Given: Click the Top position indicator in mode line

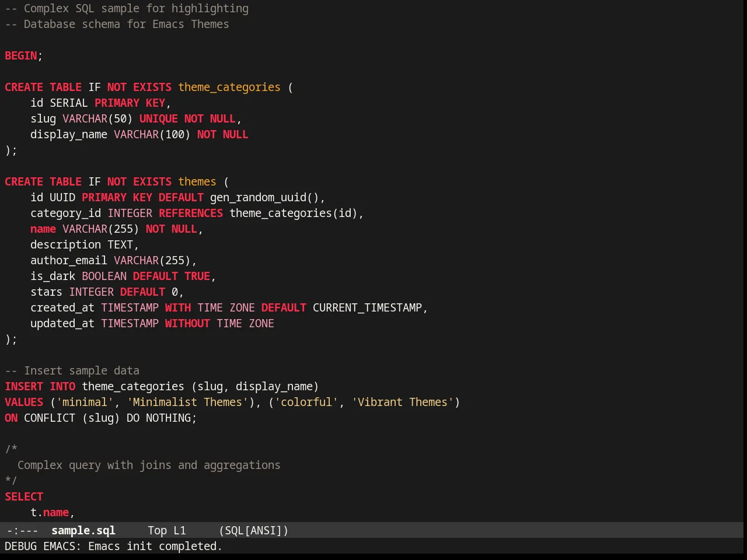Looking at the screenshot, I should tap(157, 530).
